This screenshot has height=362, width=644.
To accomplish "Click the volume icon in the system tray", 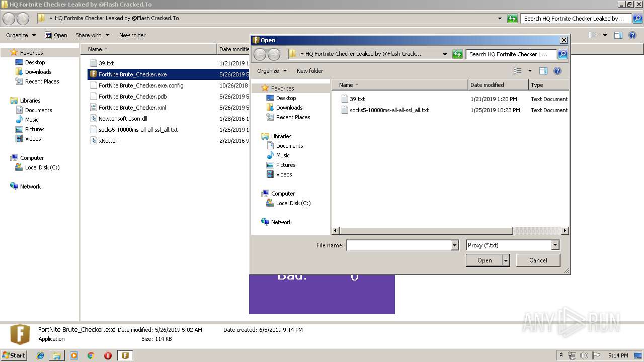I will click(584, 355).
